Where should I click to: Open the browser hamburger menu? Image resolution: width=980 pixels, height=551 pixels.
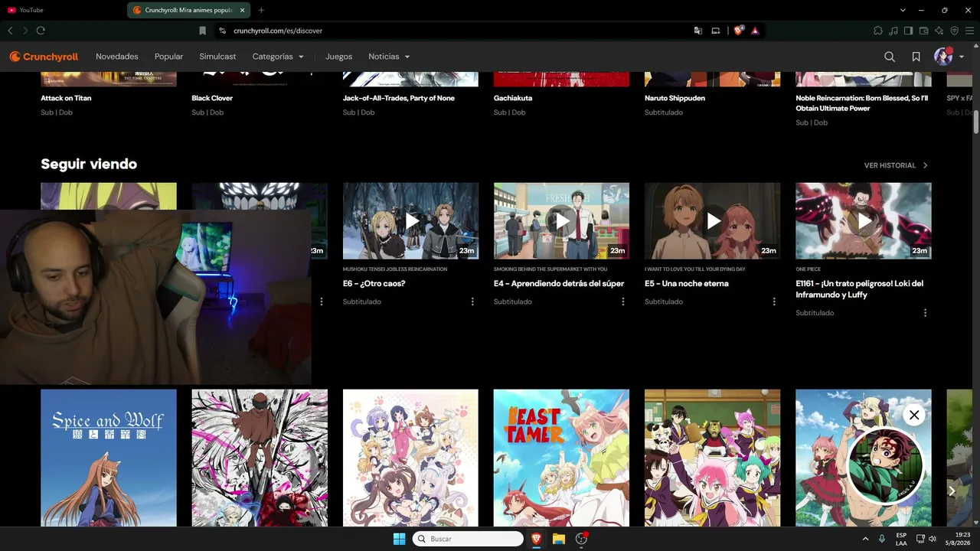(x=969, y=31)
